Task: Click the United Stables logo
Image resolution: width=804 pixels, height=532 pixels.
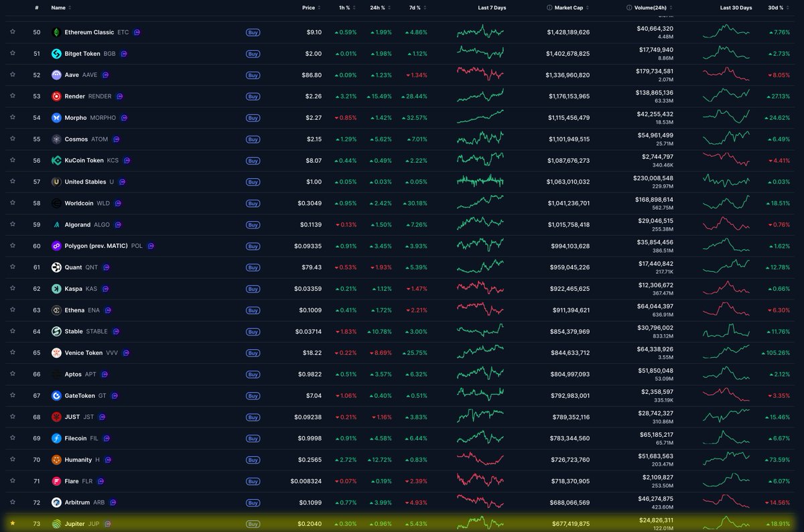Action: coord(56,182)
